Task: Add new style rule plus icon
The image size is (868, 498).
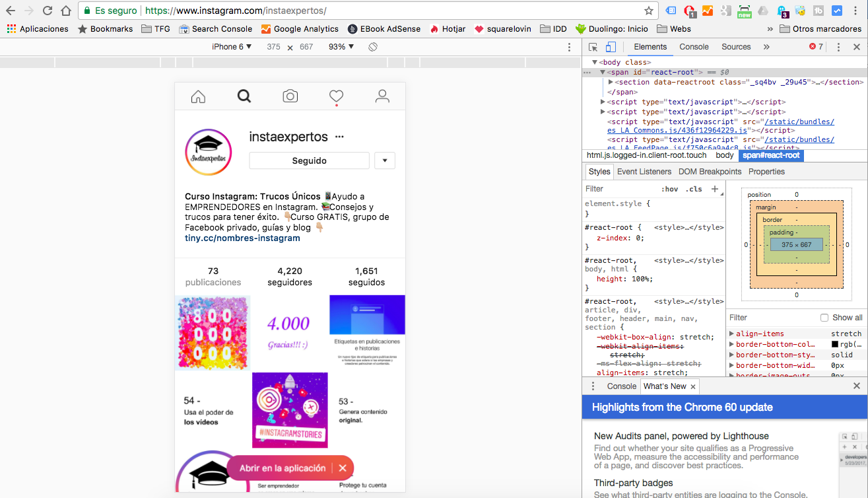Action: pos(714,189)
